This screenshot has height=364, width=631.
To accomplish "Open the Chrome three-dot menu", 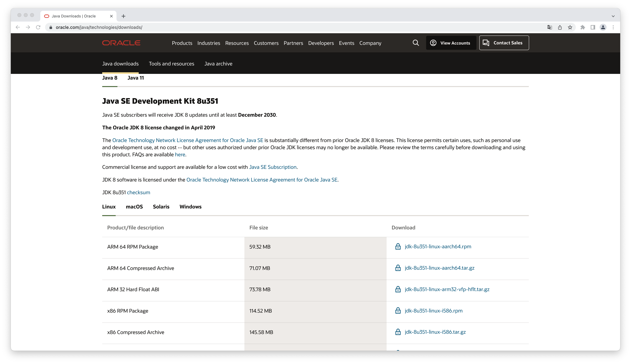I will (613, 27).
